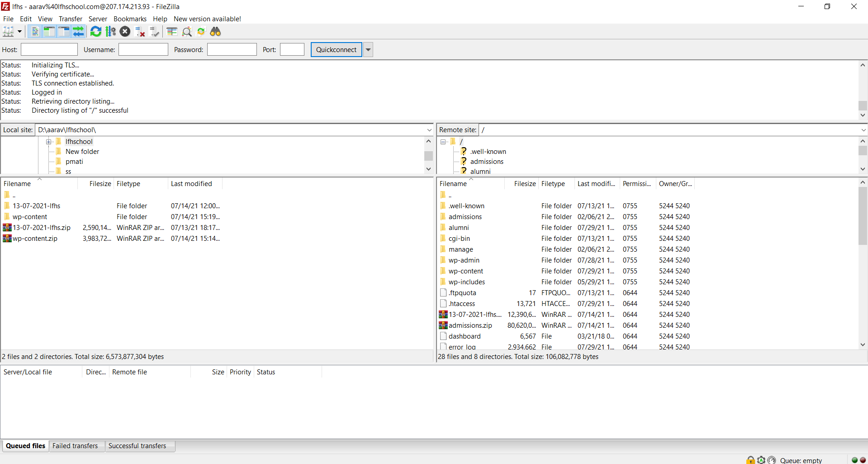Click the Host input field
Screen dimensions: 868x464
49,50
